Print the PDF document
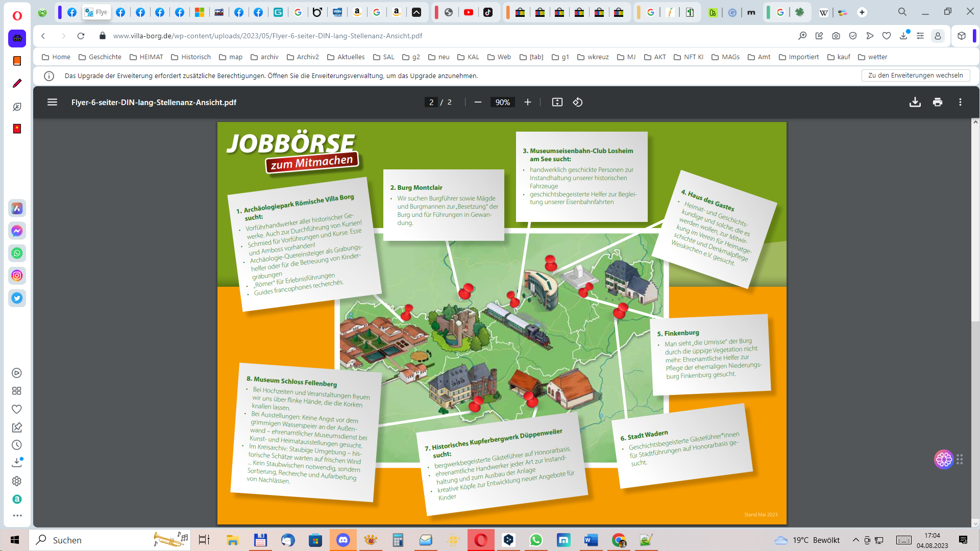This screenshot has width=980, height=551. point(938,102)
